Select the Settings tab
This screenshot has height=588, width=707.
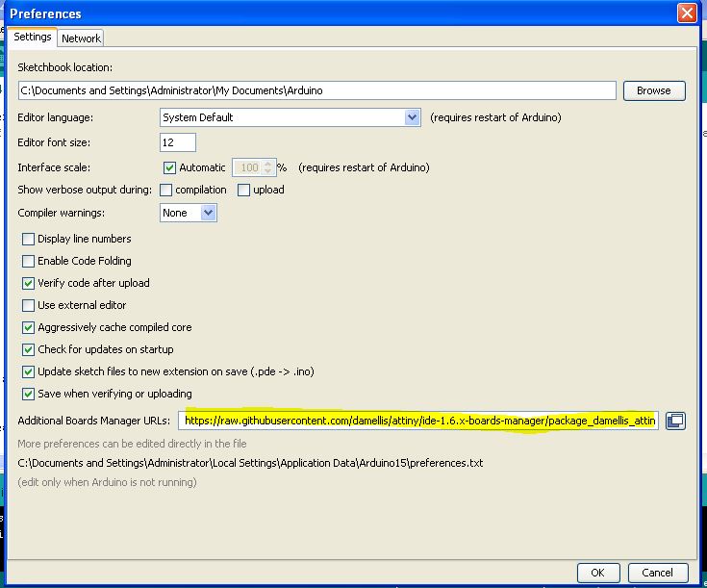tap(32, 37)
